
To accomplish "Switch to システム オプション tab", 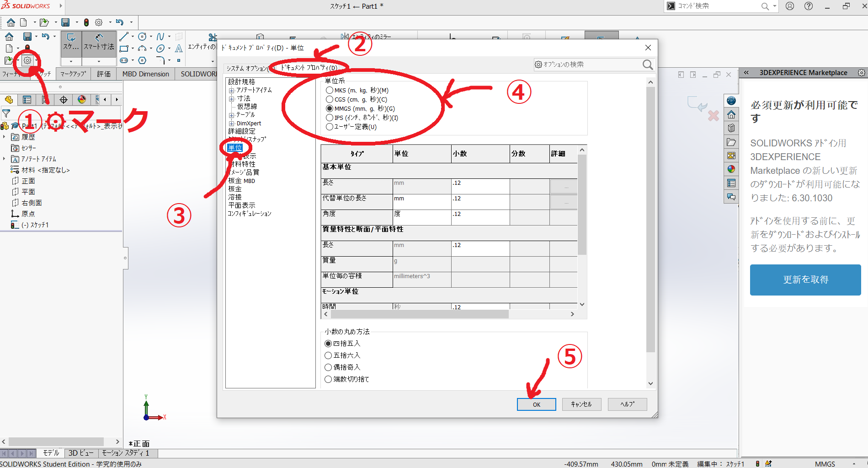I will 247,68.
